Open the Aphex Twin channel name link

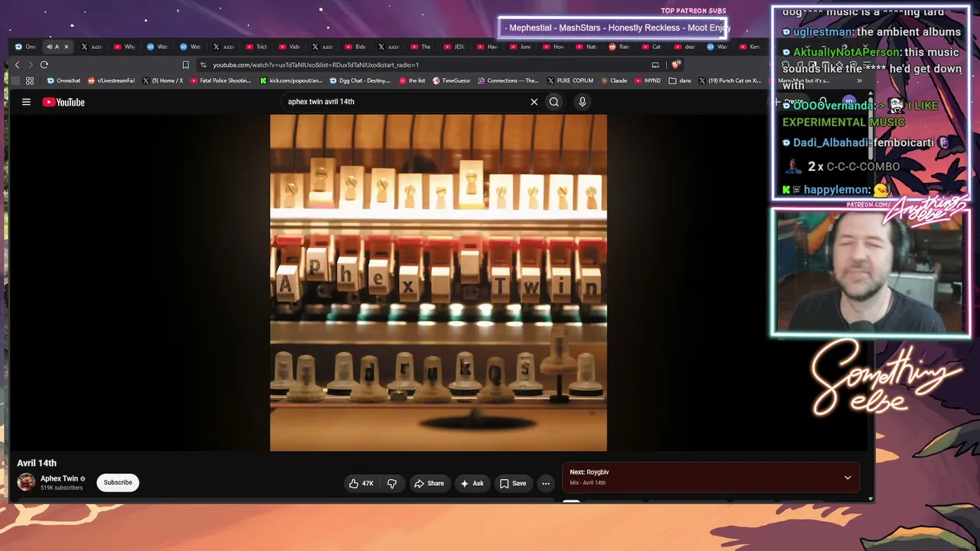59,478
